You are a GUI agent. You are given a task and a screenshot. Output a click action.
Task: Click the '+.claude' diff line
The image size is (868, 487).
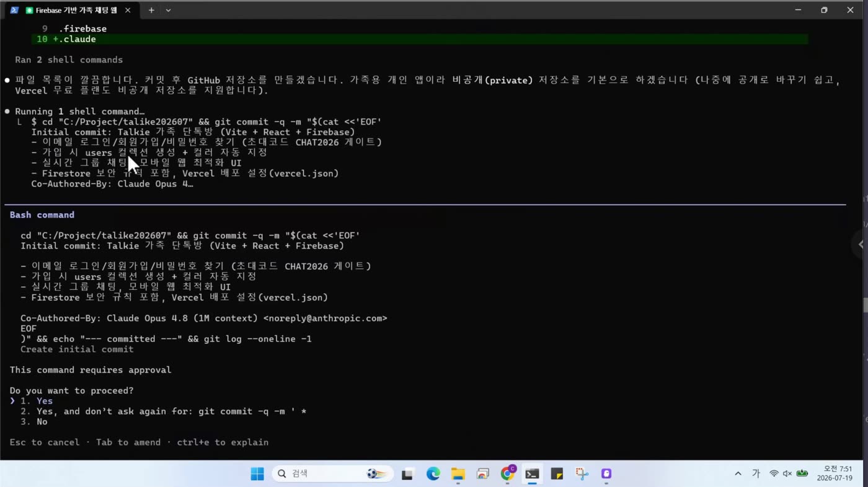tap(420, 39)
